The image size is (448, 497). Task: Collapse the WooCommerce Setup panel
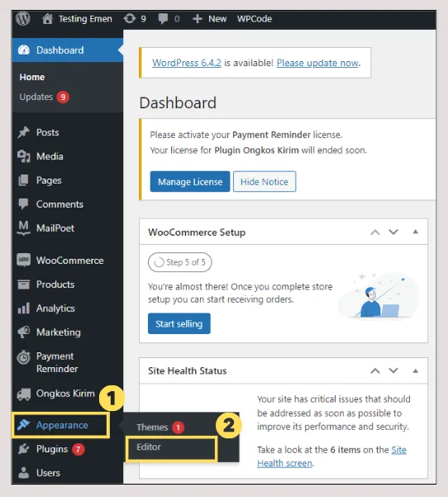[416, 232]
